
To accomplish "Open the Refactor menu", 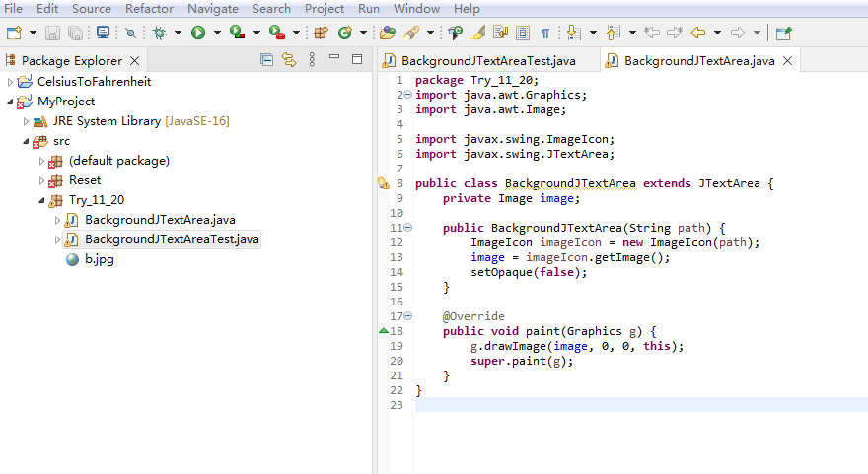I will coord(149,9).
